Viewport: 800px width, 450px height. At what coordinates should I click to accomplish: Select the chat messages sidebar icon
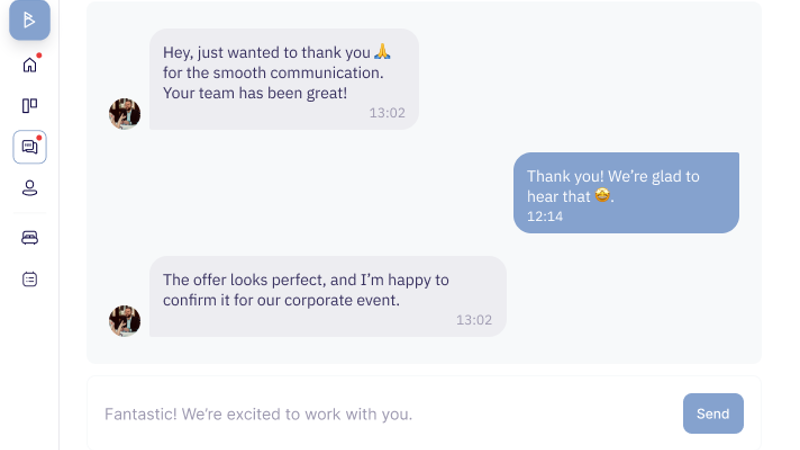click(x=30, y=147)
